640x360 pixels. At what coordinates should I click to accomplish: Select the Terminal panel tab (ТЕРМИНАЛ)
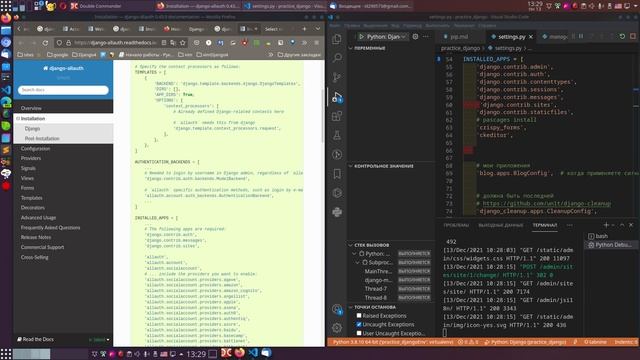coord(544,225)
